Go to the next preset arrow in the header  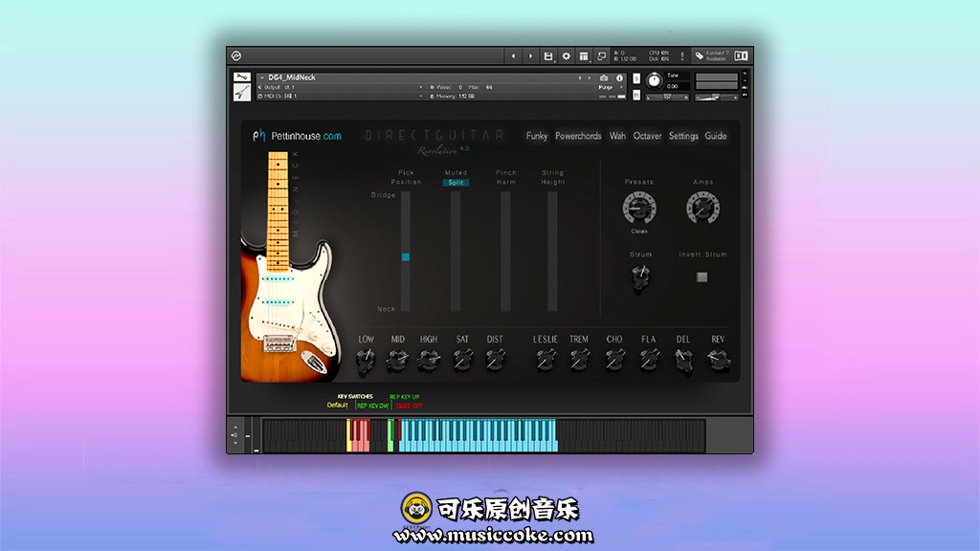530,56
